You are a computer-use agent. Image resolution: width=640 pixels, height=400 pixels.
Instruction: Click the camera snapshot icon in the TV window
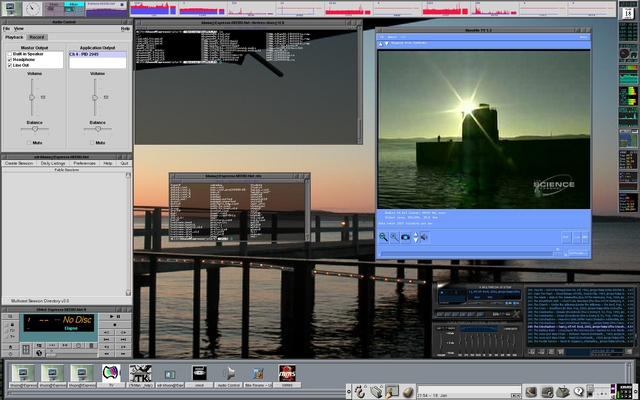(406, 237)
